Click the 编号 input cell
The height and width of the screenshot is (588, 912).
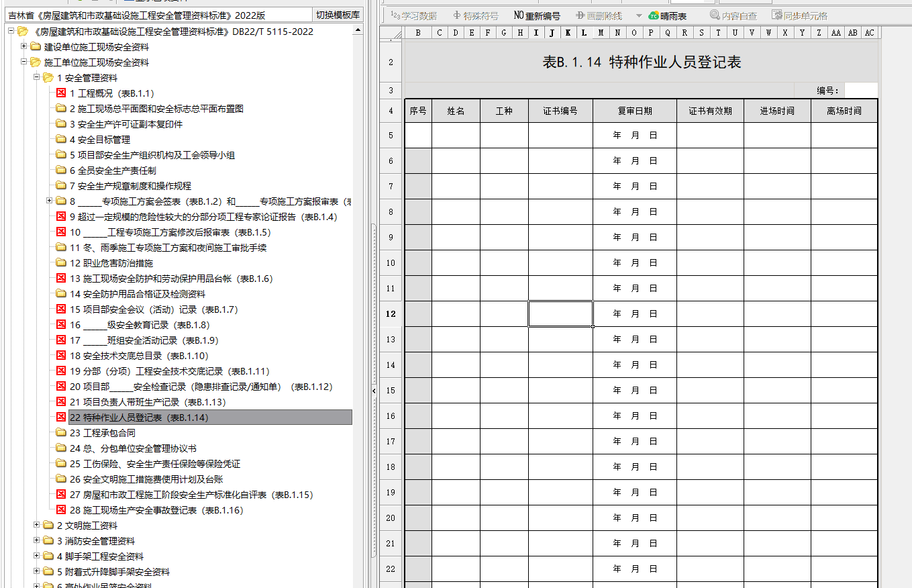pyautogui.click(x=860, y=91)
